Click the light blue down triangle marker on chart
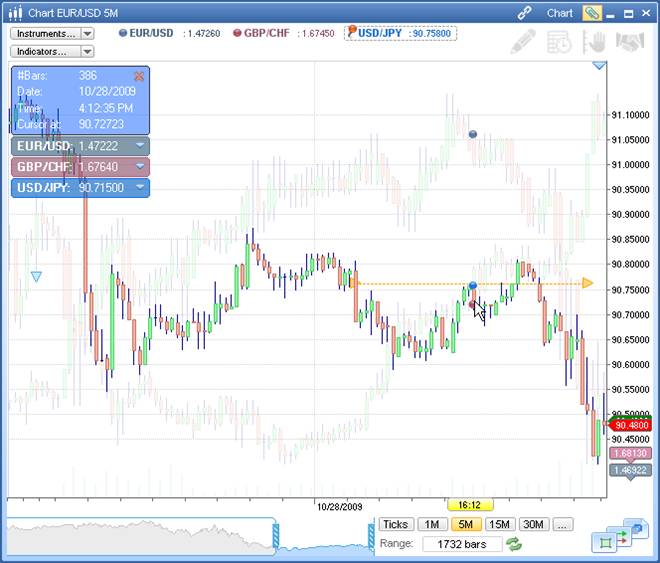Viewport: 660px width, 563px height. click(36, 276)
